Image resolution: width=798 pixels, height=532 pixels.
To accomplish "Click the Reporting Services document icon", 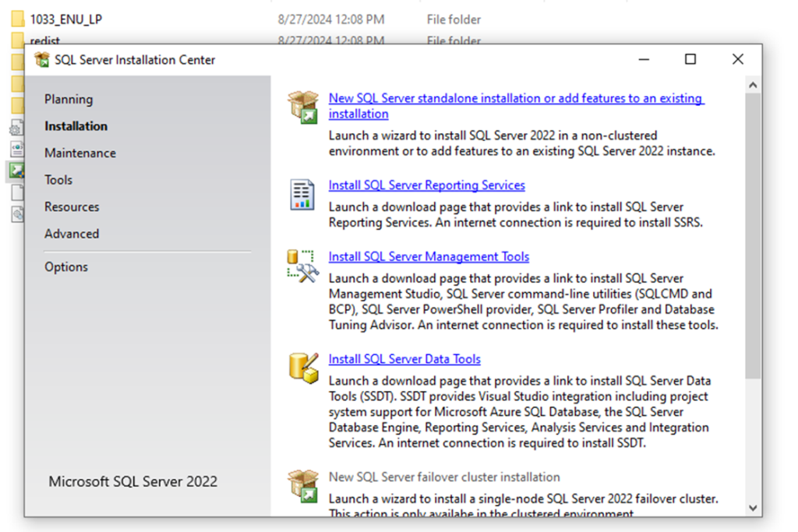I will click(302, 192).
